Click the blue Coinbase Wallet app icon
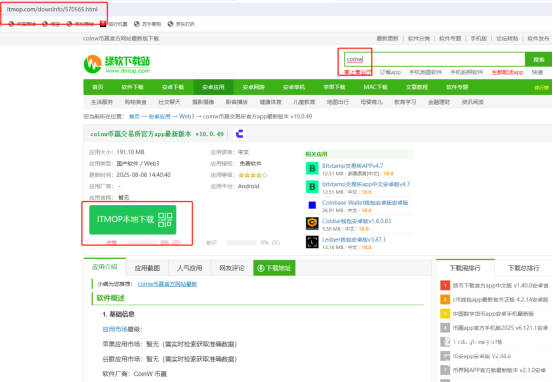 [312, 205]
